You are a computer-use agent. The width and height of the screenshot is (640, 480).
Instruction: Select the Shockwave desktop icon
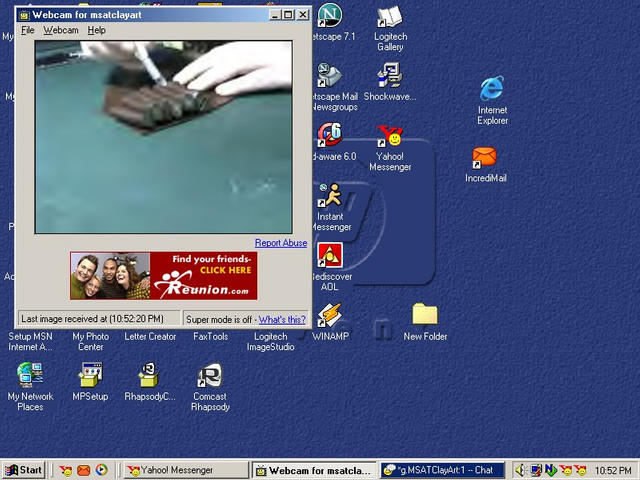click(390, 76)
